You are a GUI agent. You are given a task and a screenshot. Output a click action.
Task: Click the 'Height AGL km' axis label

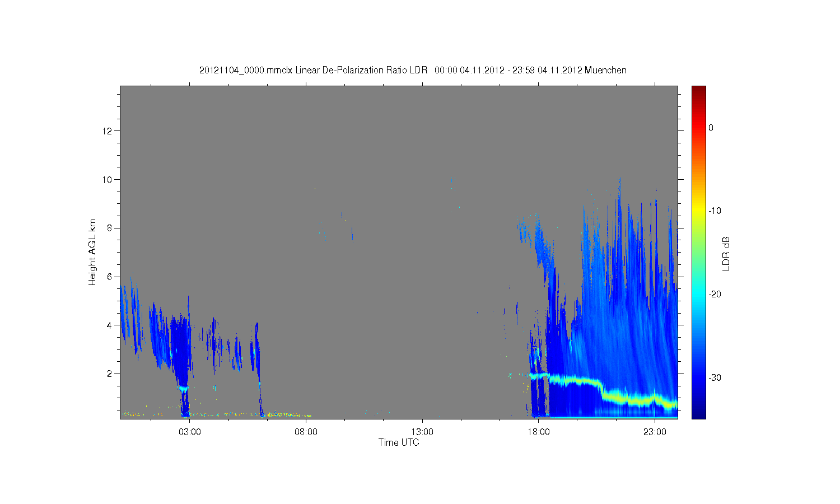(92, 252)
